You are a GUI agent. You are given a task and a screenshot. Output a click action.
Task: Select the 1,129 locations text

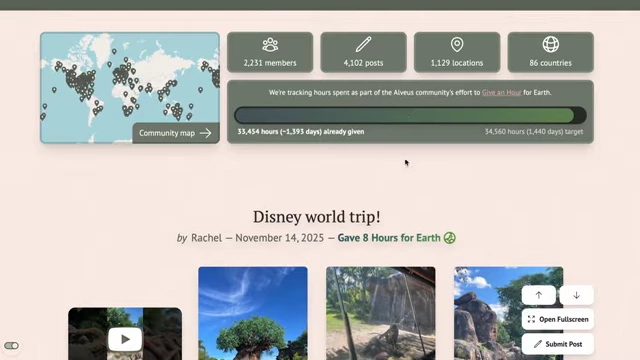tap(457, 63)
